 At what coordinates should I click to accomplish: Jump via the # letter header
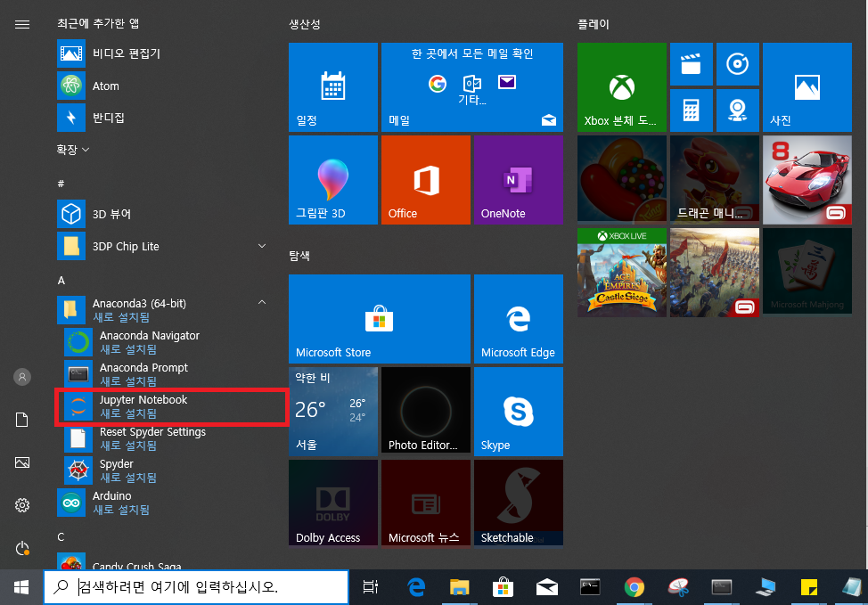61,184
